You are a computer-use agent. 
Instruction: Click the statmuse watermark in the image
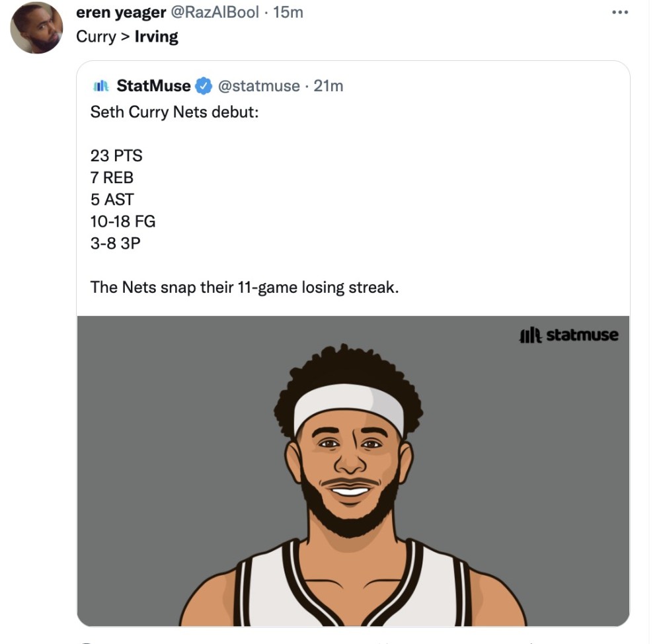click(568, 335)
